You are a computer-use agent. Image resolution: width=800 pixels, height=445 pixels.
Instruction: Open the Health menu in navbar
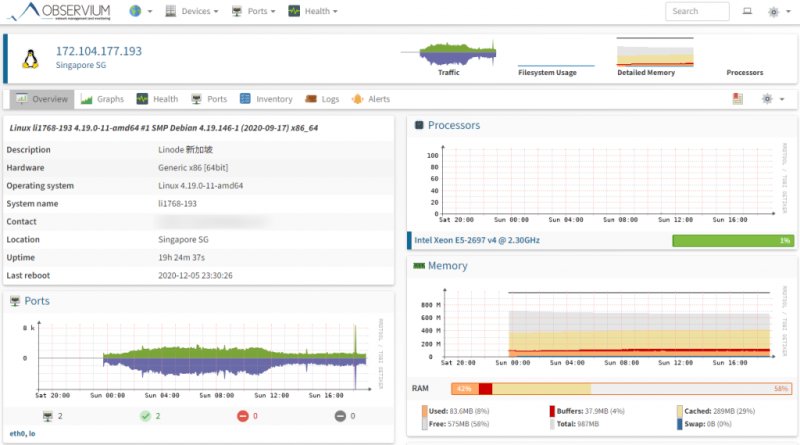312,11
